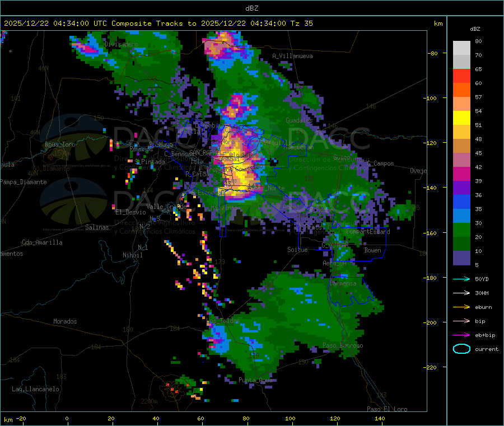
Task: Click the purple 10 dBZ color swatch
Action: [461, 258]
